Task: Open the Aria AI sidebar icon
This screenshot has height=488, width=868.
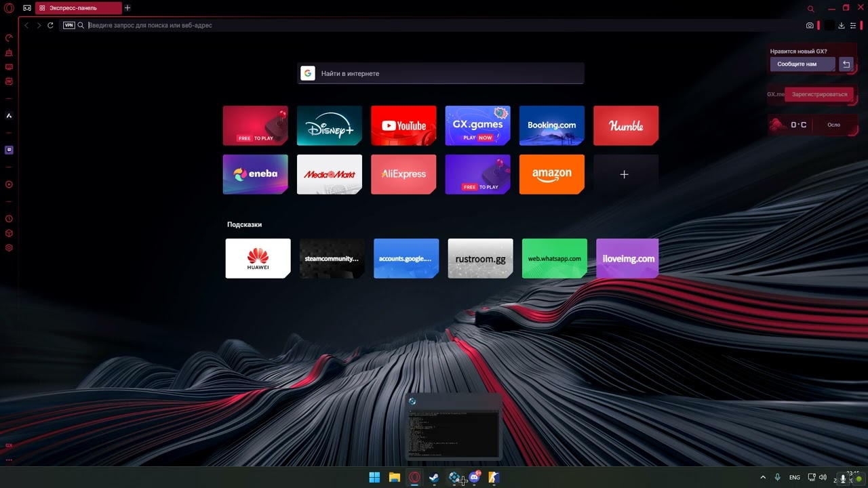Action: click(9, 116)
